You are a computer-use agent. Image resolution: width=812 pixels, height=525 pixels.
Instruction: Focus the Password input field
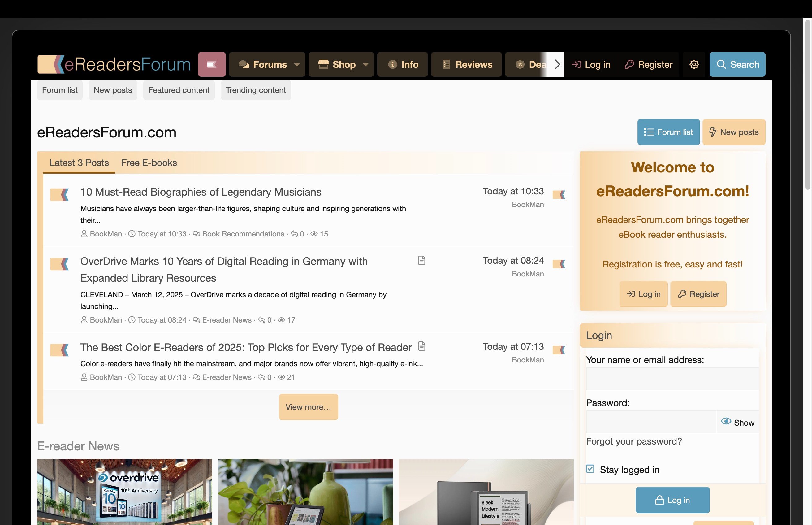pos(651,422)
